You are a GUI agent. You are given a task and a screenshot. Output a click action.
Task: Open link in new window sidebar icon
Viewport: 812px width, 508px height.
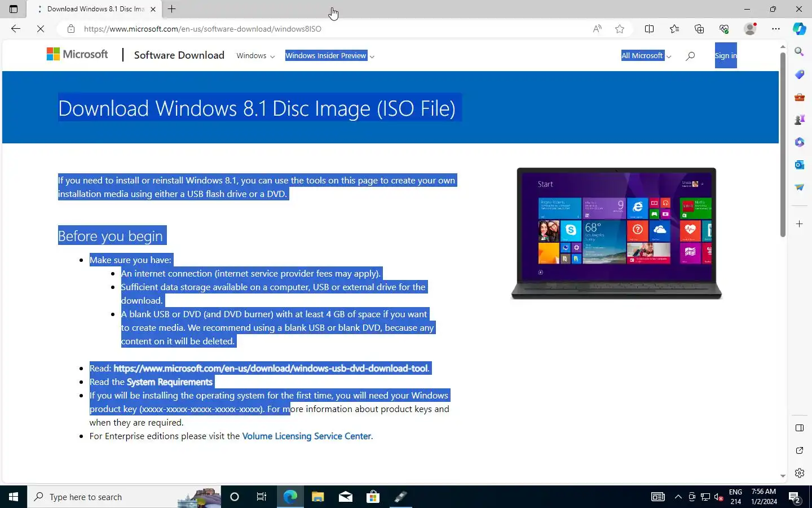(x=799, y=450)
